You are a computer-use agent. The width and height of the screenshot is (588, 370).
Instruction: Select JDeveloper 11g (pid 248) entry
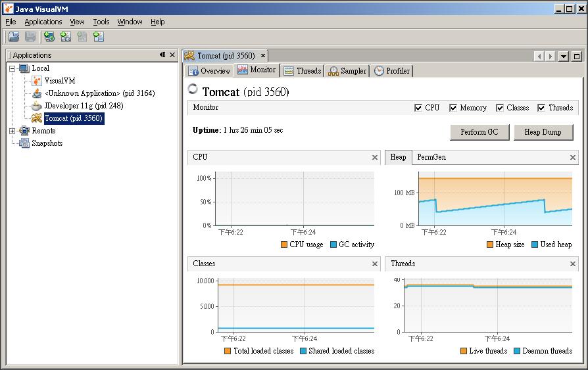point(84,106)
